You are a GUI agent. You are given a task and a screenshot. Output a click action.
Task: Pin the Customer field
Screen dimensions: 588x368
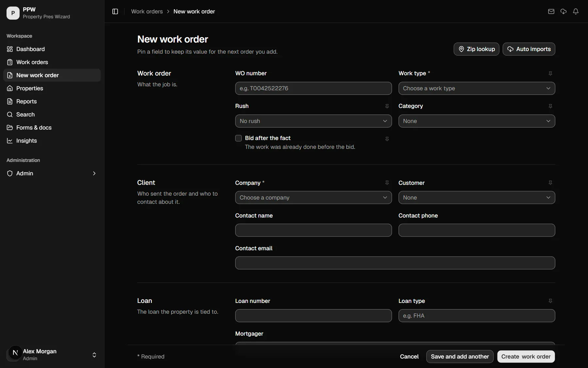pyautogui.click(x=550, y=183)
